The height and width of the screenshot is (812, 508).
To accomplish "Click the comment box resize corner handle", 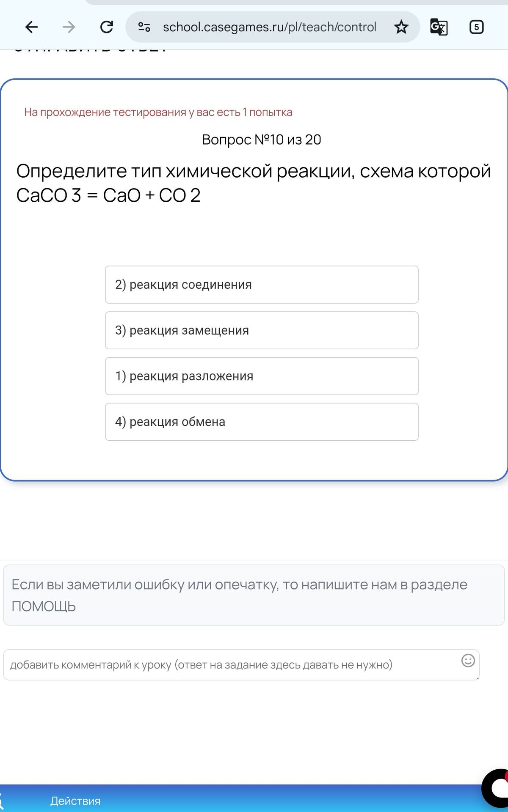I will click(x=477, y=678).
